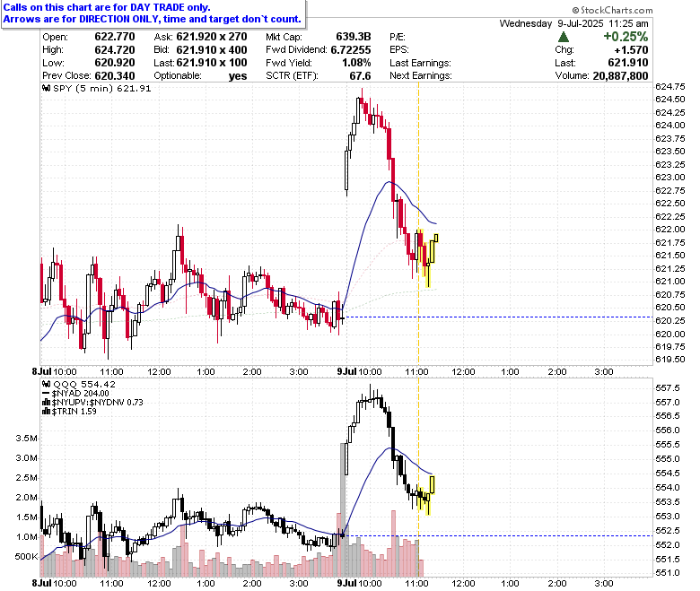Click the SPY (5 min) 621.91 chart title

point(101,88)
